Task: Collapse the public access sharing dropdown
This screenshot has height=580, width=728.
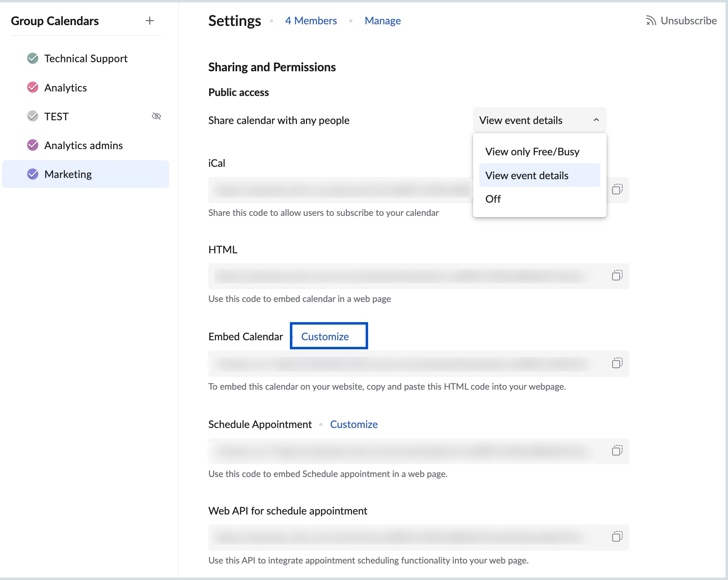Action: click(596, 120)
